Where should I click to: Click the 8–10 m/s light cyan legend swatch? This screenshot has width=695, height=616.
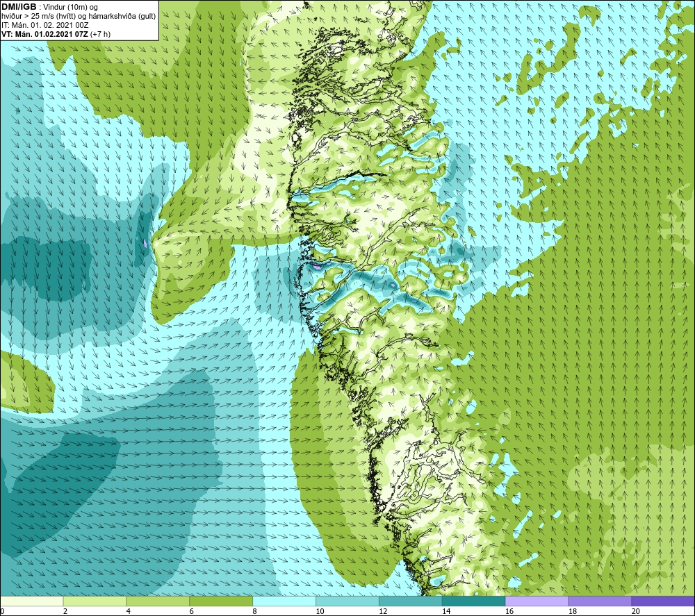pyautogui.click(x=284, y=601)
